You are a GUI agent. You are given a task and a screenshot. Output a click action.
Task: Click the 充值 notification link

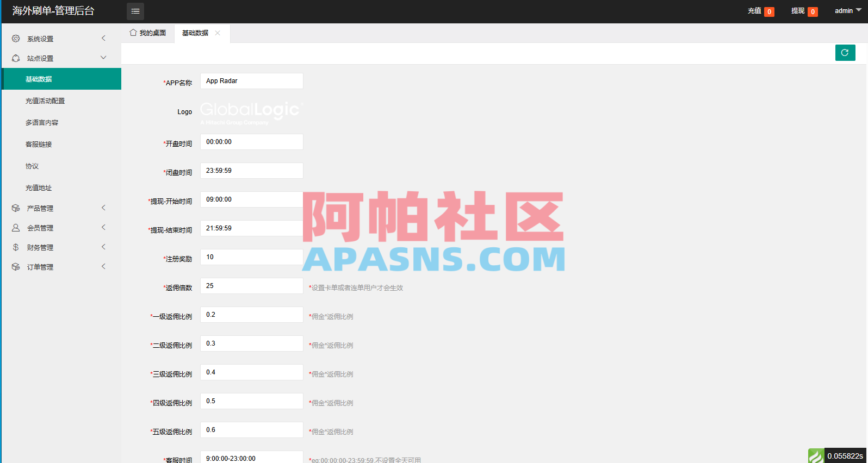pos(761,11)
